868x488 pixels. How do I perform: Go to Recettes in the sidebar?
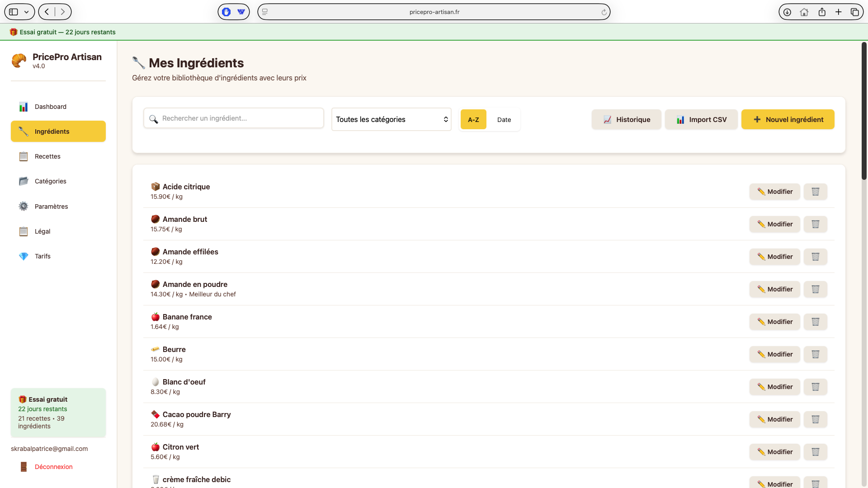[58, 156]
